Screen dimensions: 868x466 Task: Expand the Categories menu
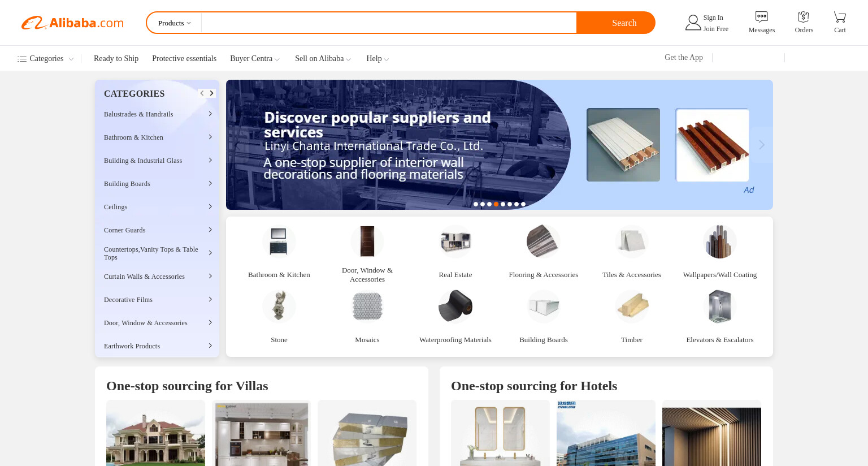tap(46, 59)
